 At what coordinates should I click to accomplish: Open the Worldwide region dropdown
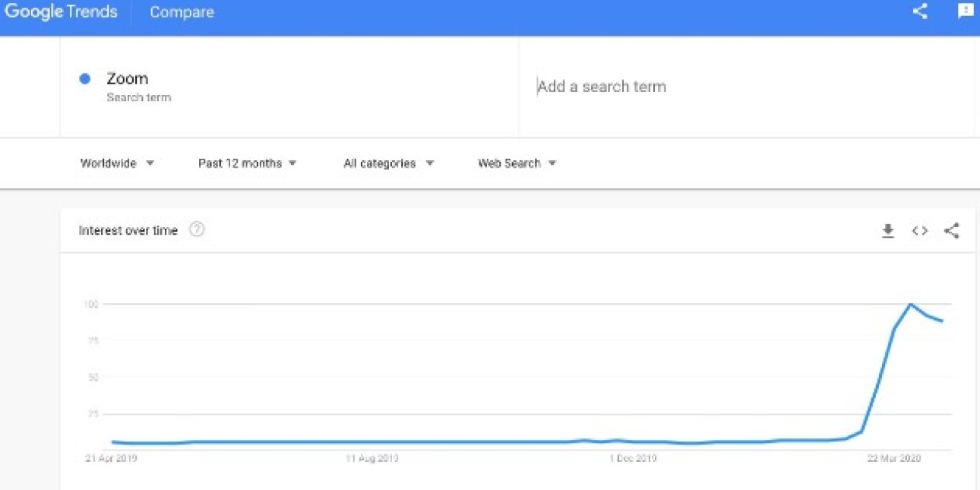117,163
